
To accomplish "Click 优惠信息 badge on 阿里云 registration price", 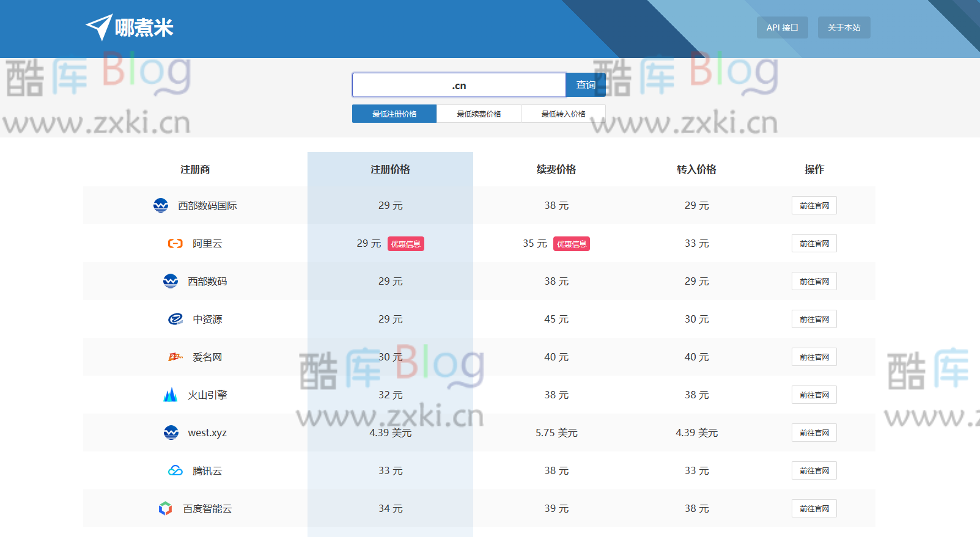I will click(x=406, y=244).
